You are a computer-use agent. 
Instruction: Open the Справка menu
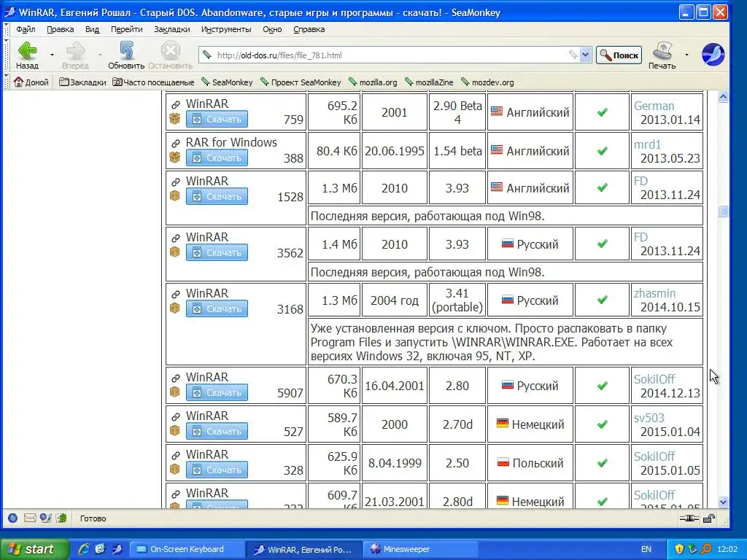coord(309,29)
